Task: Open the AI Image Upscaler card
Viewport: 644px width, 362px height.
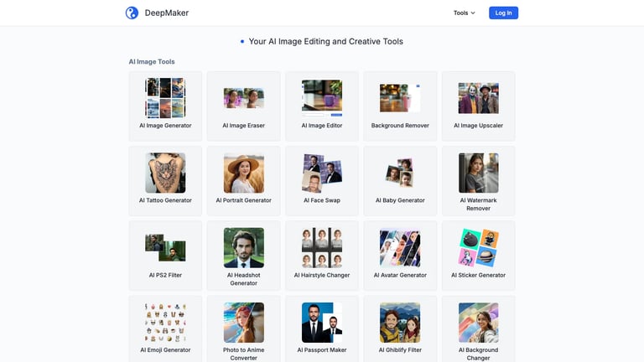Action: coord(479,106)
